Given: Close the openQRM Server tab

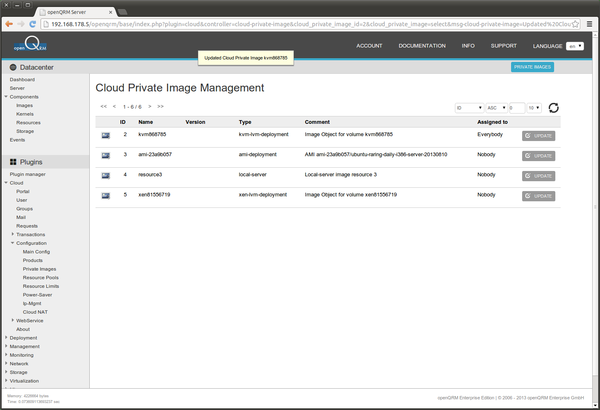Looking at the screenshot, I should 111,12.
